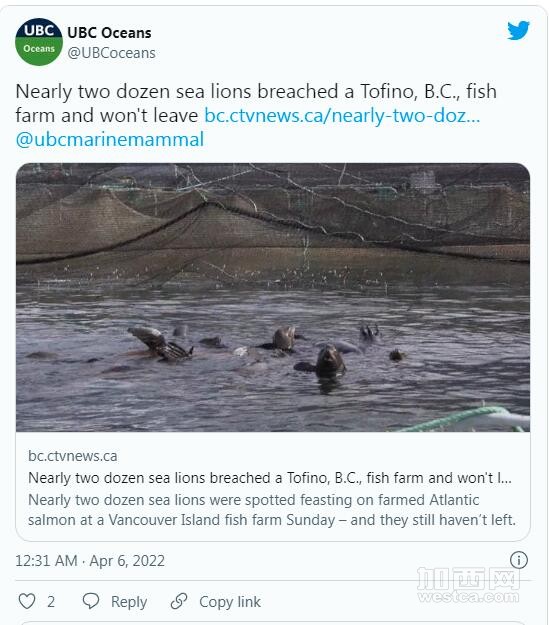This screenshot has height=625, width=549.
Task: Click the Copy link text button
Action: [230, 601]
